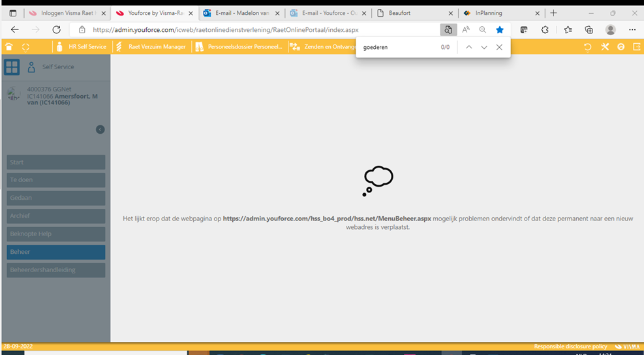Close the find on page bar

point(499,47)
